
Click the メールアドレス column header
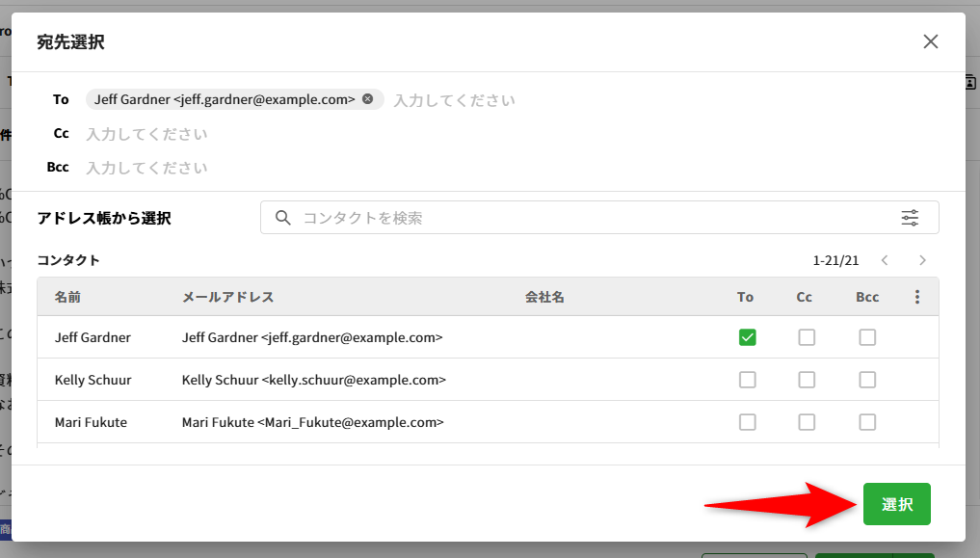coord(227,297)
